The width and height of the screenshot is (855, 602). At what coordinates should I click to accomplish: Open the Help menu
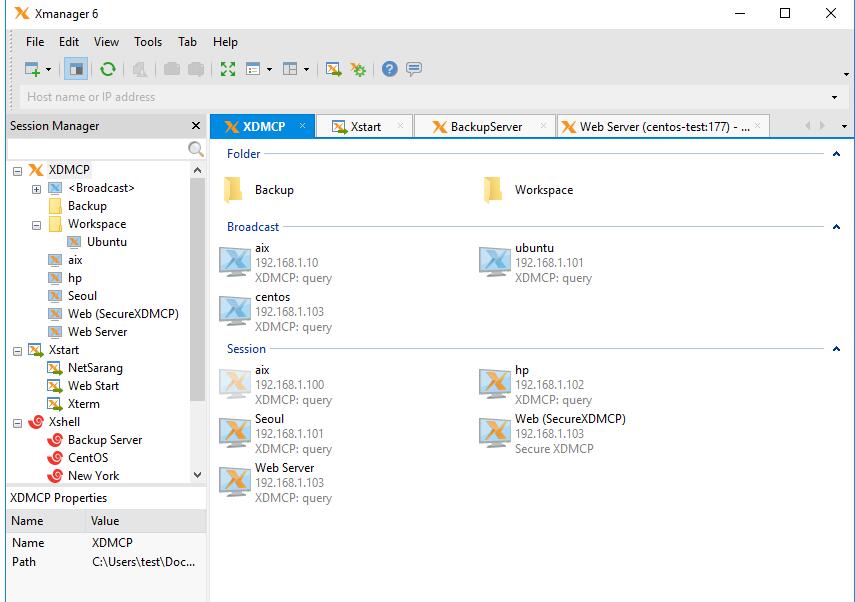point(225,42)
